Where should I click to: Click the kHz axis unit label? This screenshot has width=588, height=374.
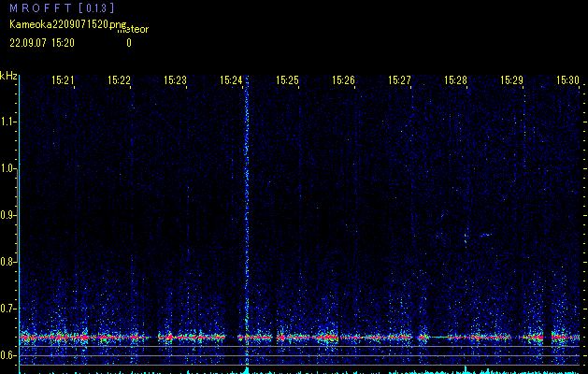point(8,76)
